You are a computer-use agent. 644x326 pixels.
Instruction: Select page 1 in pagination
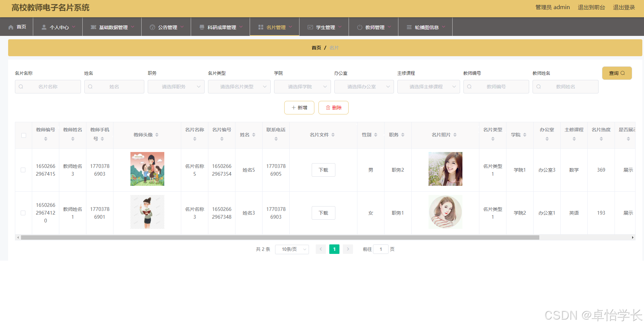[334, 249]
